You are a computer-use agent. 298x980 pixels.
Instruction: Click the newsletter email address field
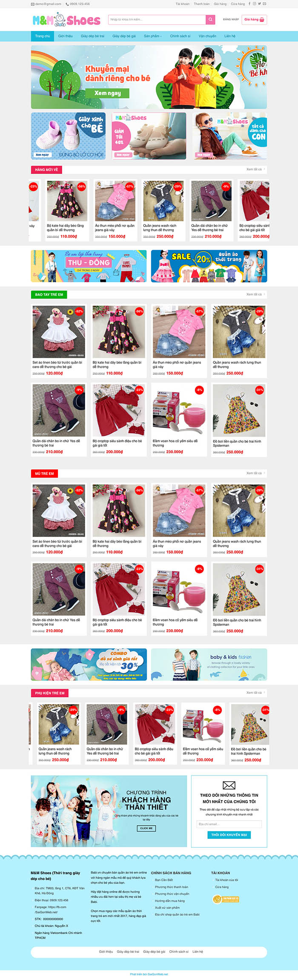click(229, 824)
